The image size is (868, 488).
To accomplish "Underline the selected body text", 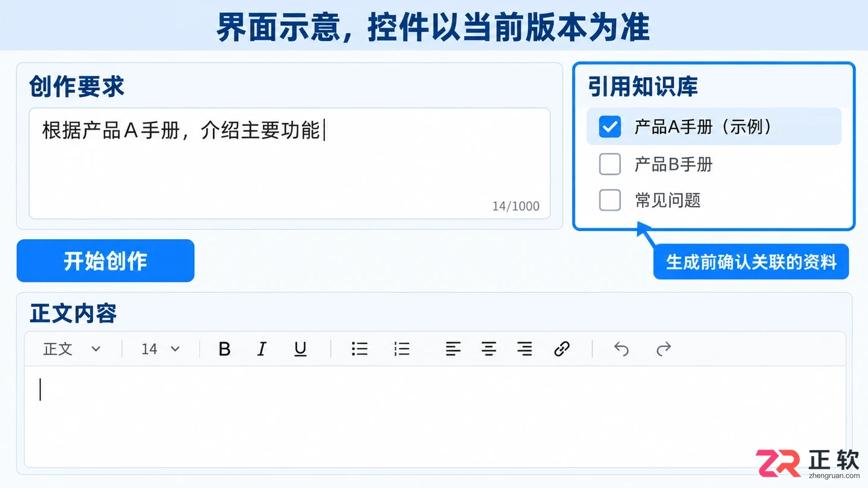I will 300,349.
